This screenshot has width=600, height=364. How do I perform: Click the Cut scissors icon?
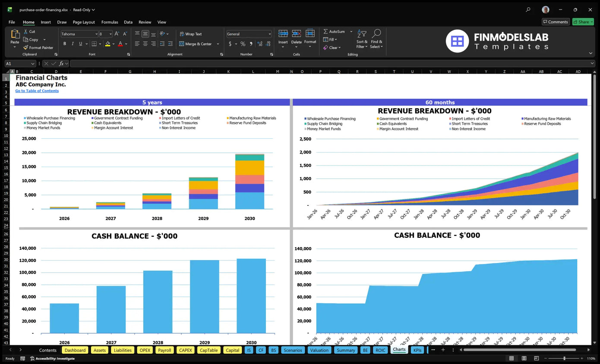pyautogui.click(x=25, y=31)
